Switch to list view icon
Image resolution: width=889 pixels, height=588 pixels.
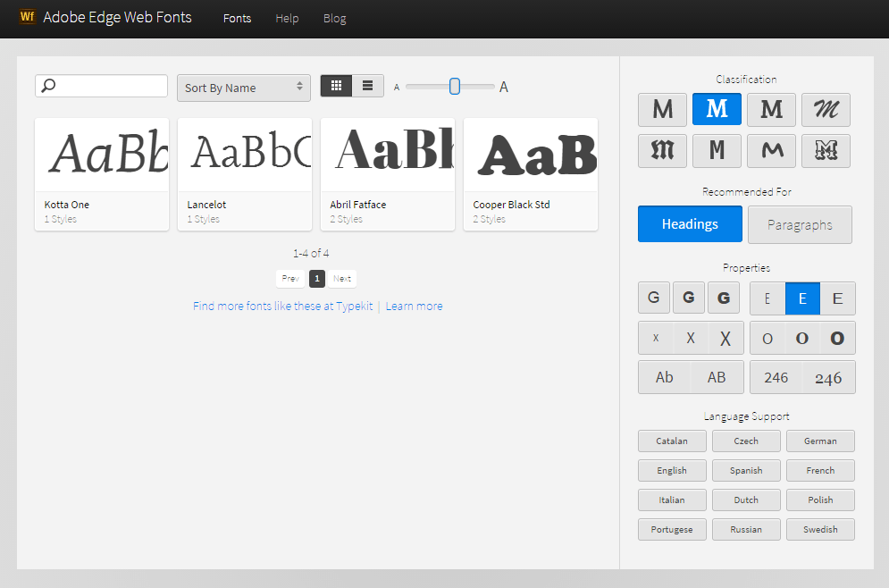pos(368,86)
